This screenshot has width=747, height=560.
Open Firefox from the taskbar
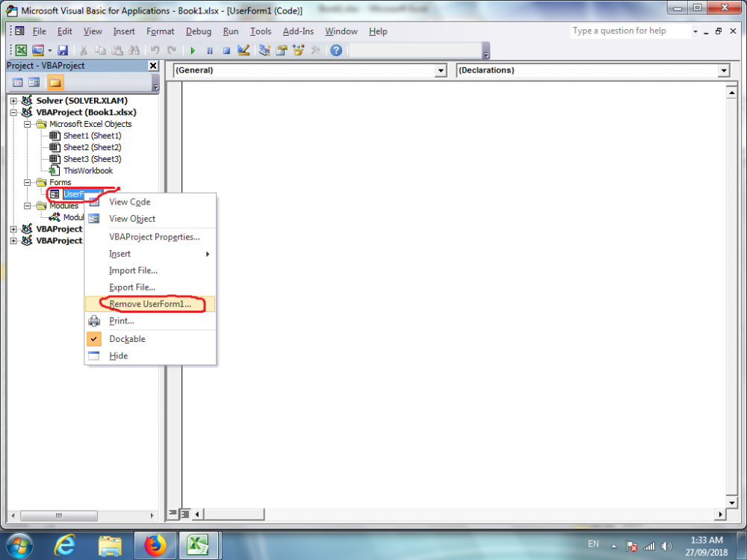coord(155,545)
